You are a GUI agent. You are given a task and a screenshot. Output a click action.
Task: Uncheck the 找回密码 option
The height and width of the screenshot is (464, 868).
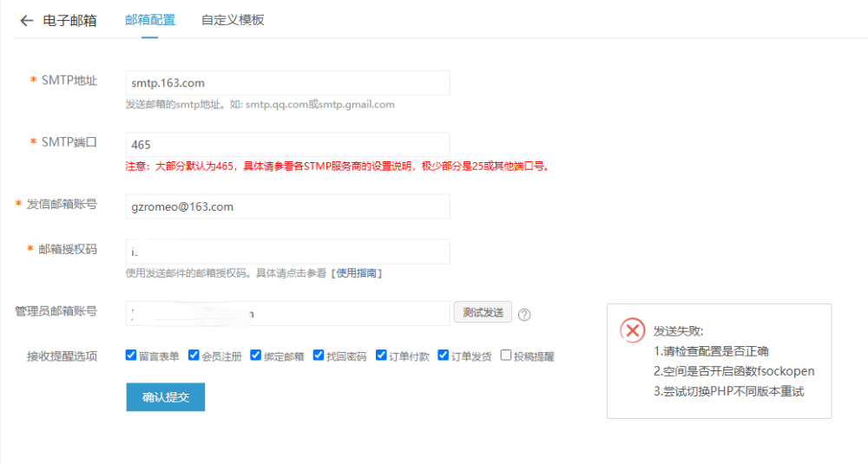[x=319, y=355]
